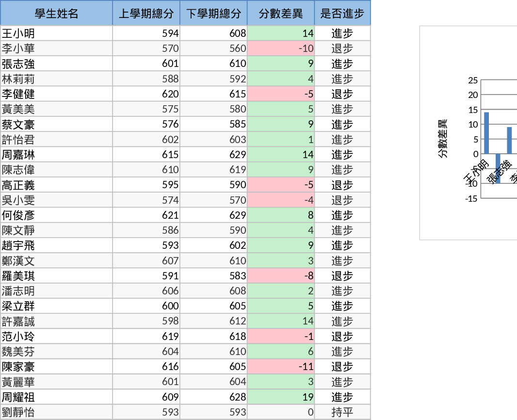The height and width of the screenshot is (420, 517).
Task: Select the 分數差異 column header
Action: (281, 13)
